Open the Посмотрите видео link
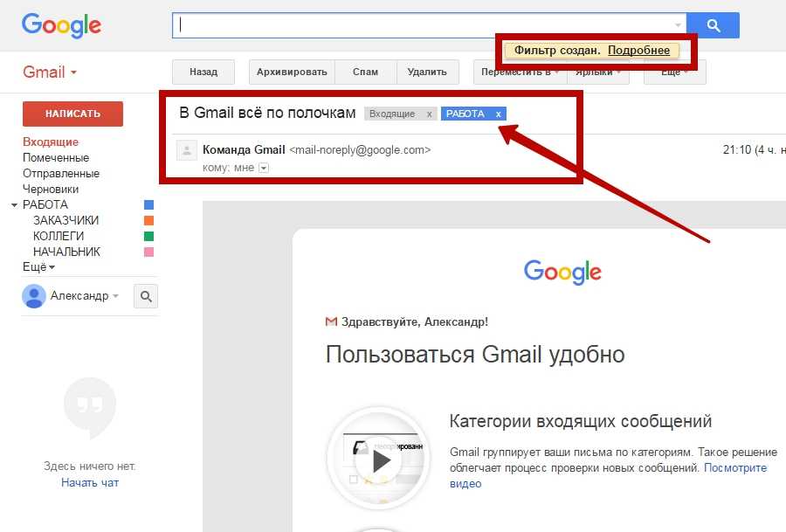Viewport: 786px width, 532px height. [735, 468]
